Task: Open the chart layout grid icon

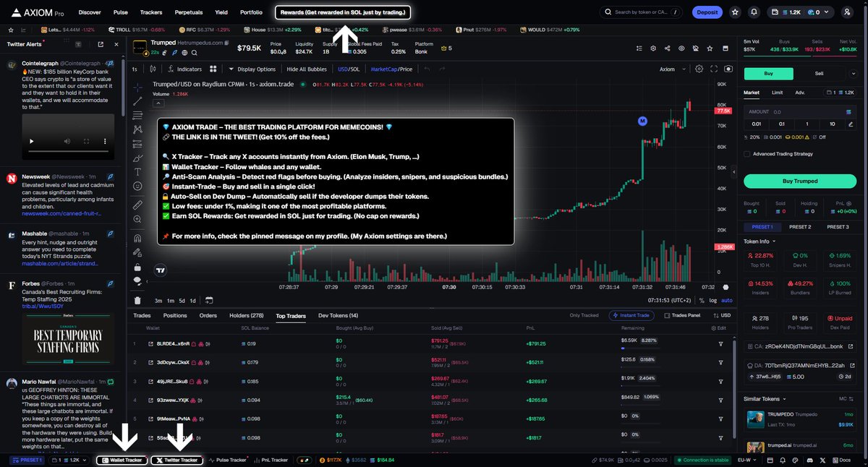Action: (213, 69)
